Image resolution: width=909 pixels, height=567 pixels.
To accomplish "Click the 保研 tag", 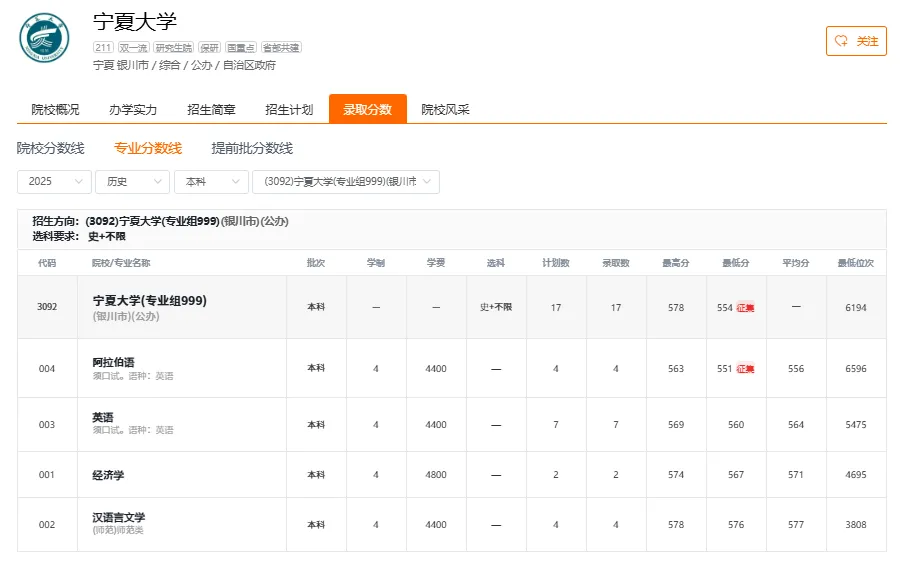I will (209, 48).
